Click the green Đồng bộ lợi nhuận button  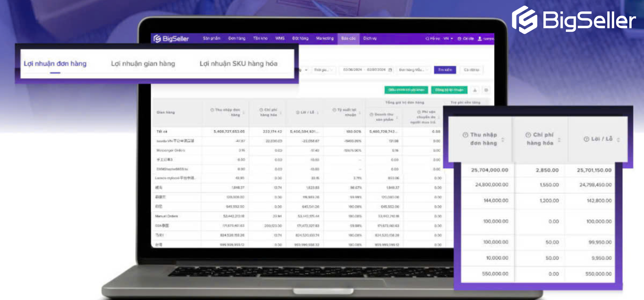pyautogui.click(x=449, y=90)
